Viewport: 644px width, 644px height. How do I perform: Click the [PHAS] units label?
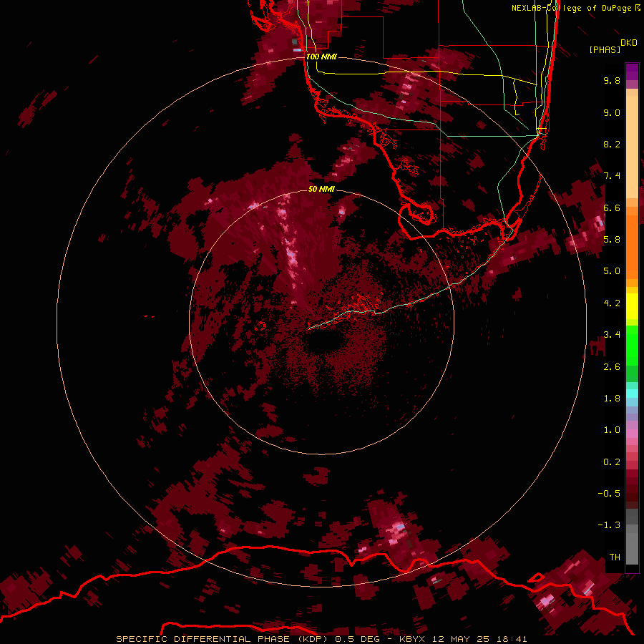point(605,49)
